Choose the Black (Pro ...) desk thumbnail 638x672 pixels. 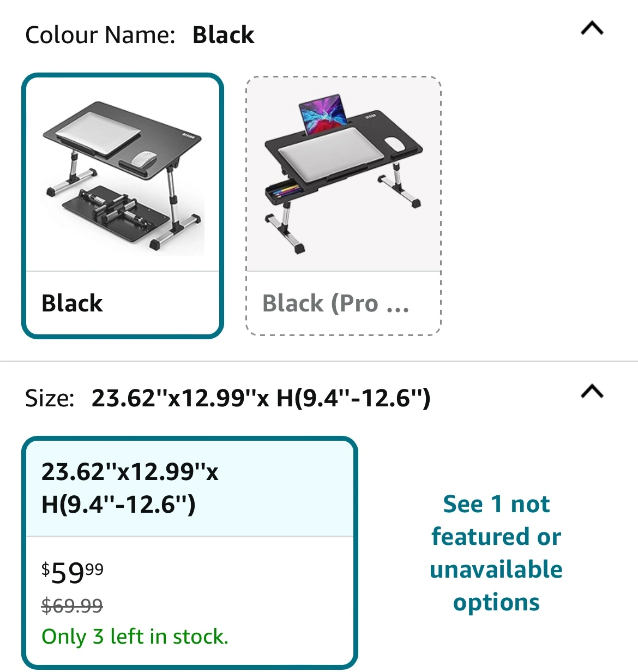[344, 175]
